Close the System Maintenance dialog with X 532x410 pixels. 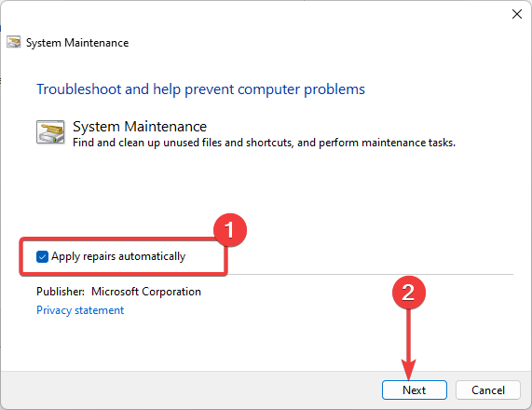pos(517,14)
